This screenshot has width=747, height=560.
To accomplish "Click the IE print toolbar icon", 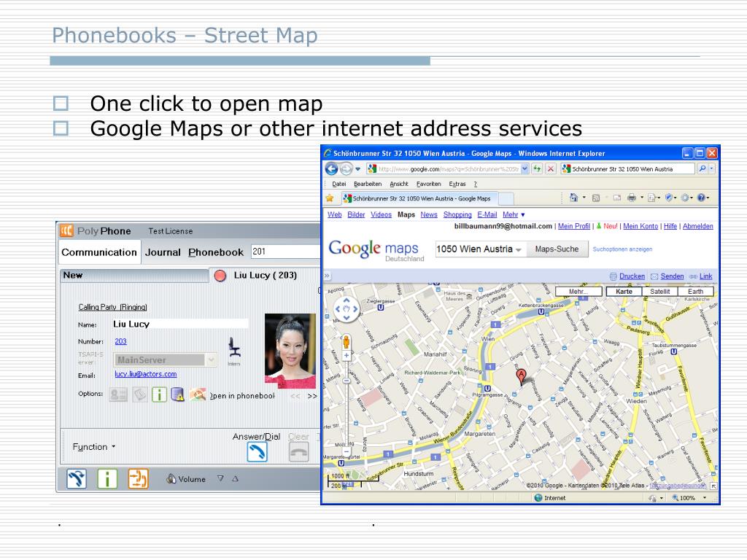I will 631,198.
